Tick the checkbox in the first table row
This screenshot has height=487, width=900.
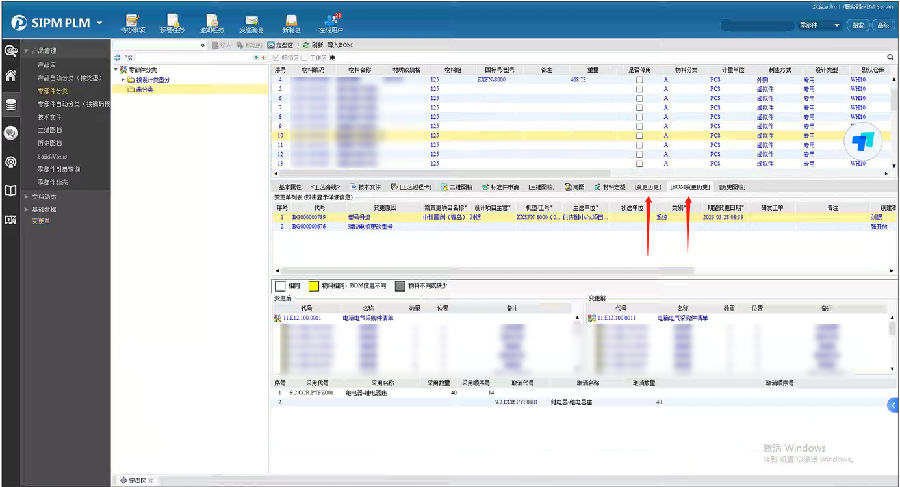(x=639, y=79)
